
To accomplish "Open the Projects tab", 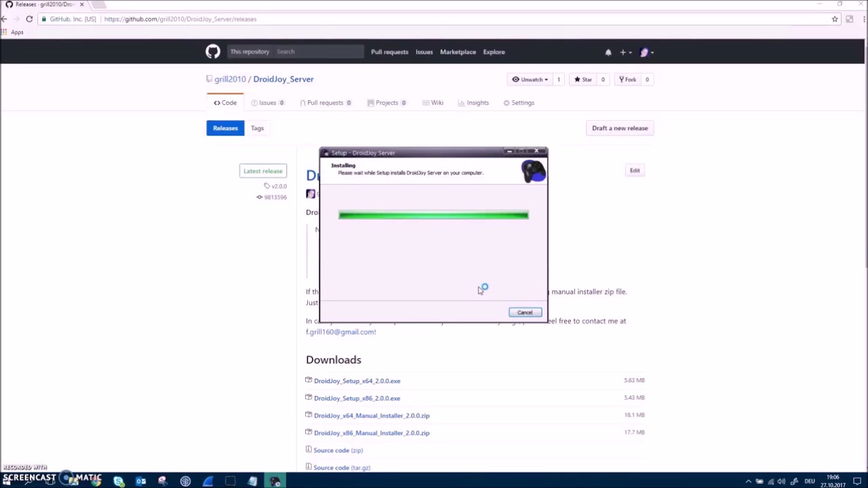I will tap(387, 103).
